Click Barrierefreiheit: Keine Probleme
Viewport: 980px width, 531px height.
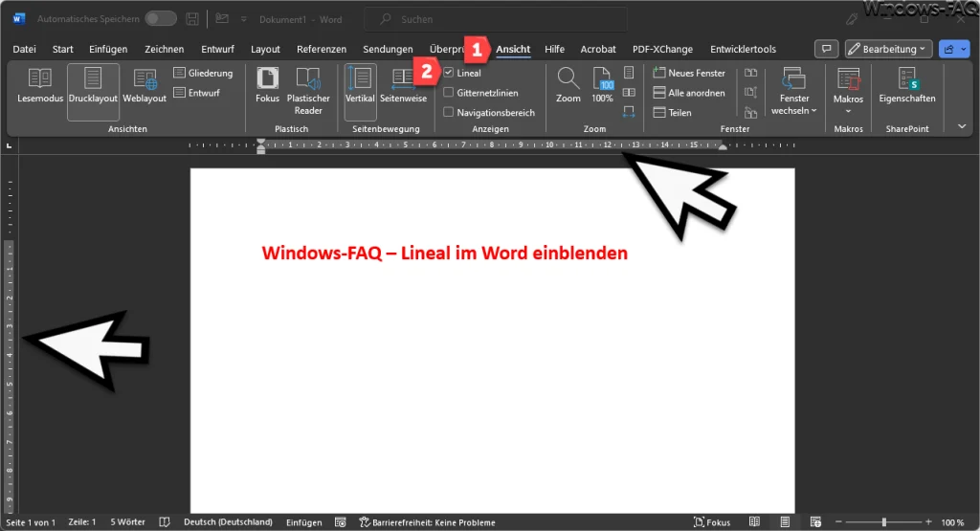tap(428, 522)
